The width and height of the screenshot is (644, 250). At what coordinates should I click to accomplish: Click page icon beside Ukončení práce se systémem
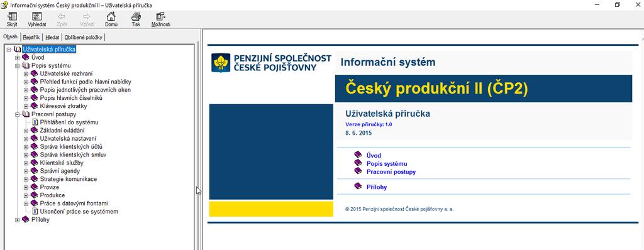coord(35,212)
